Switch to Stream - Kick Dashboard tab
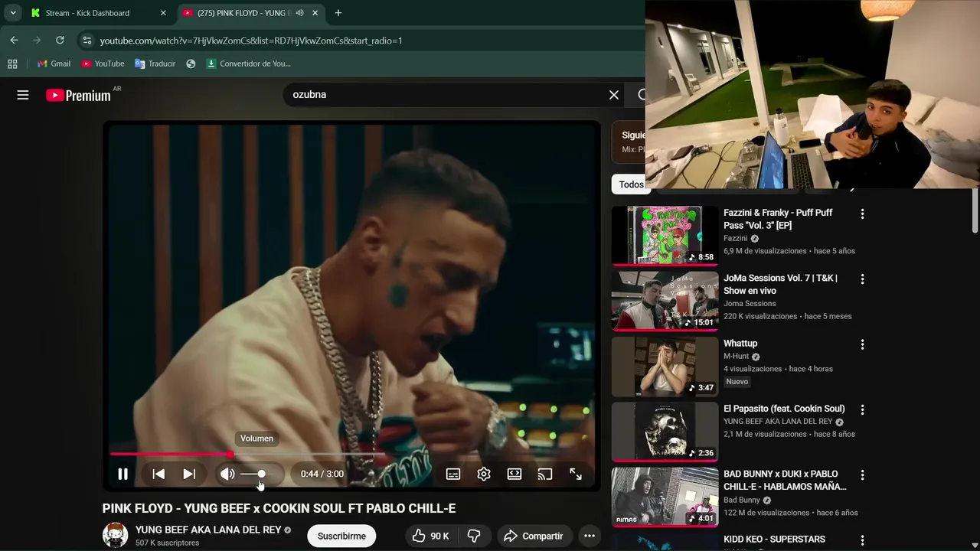This screenshot has height=551, width=980. pyautogui.click(x=98, y=13)
